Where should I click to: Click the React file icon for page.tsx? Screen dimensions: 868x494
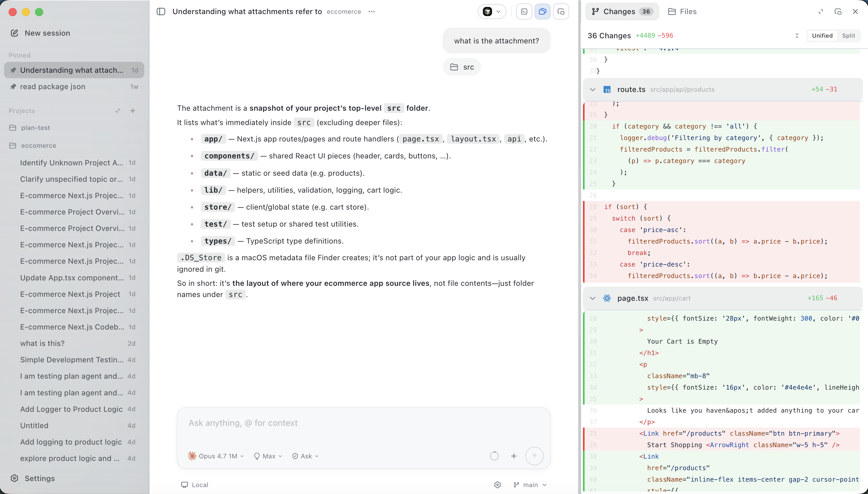coord(607,298)
